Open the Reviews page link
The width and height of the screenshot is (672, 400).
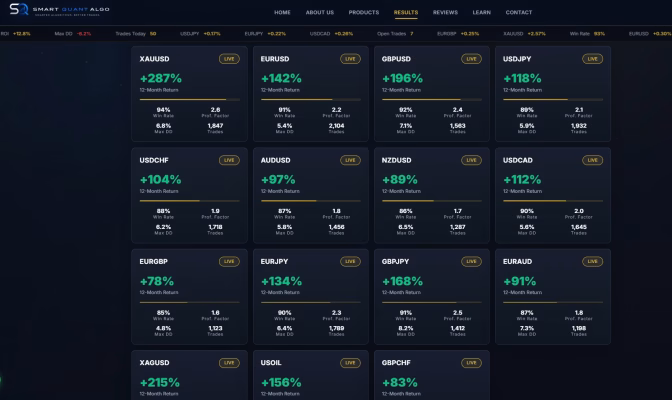coord(445,12)
